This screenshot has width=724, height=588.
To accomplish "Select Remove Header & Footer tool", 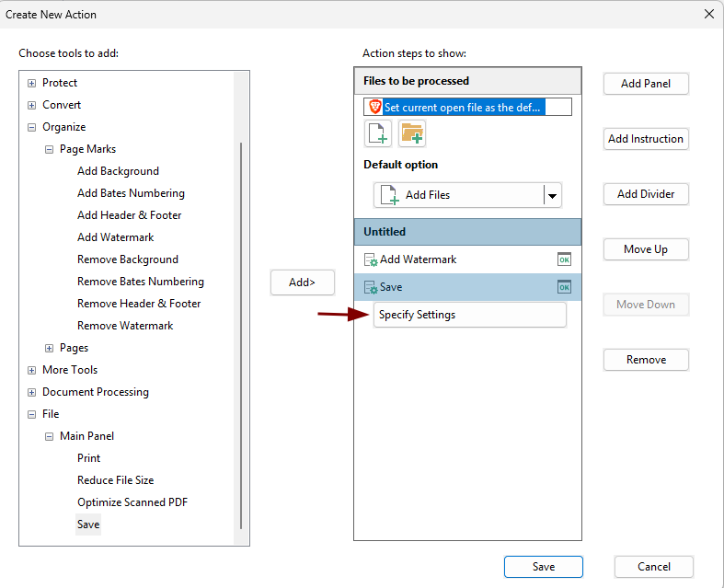I will coord(139,304).
